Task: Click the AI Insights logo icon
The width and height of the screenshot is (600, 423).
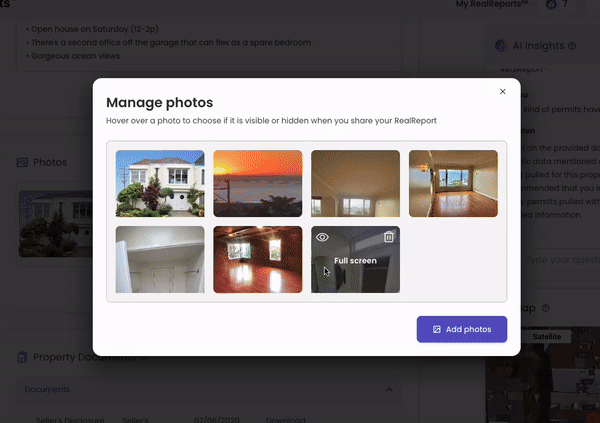Action: coord(501,46)
